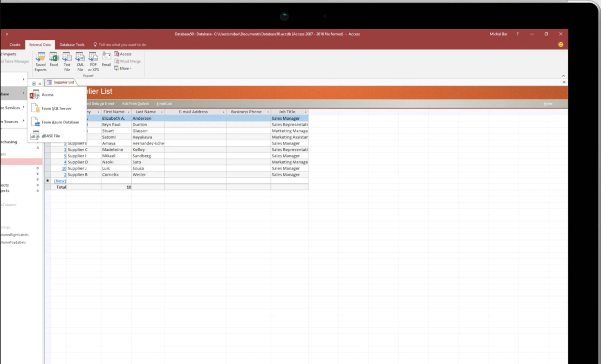Click the Add From Outlook link

pos(135,104)
